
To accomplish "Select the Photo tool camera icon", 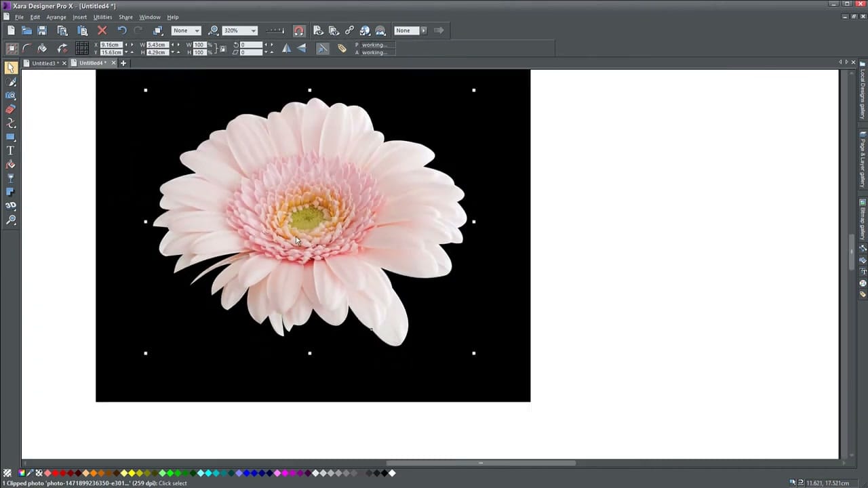I will tap(11, 95).
